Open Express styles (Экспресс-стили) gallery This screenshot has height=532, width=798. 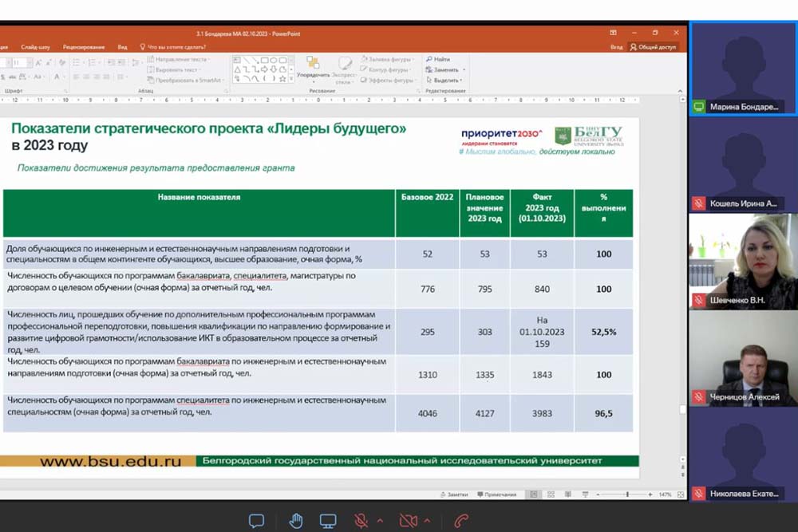click(344, 69)
